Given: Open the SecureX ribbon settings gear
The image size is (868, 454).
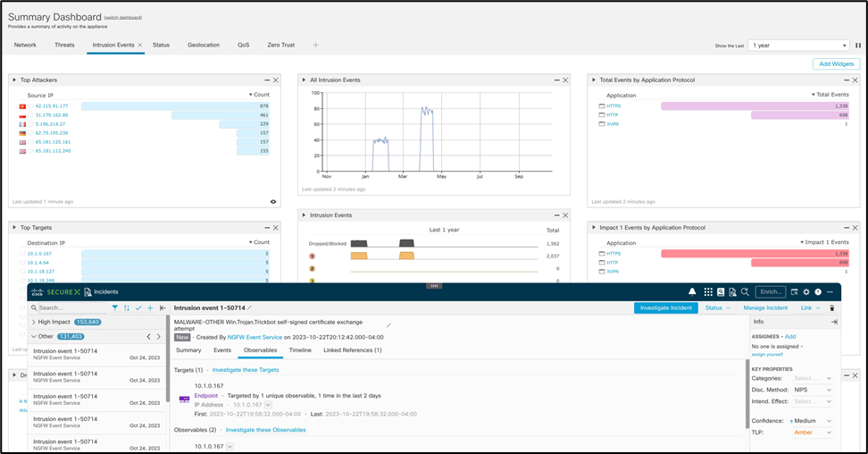Looking at the screenshot, I should point(805,291).
